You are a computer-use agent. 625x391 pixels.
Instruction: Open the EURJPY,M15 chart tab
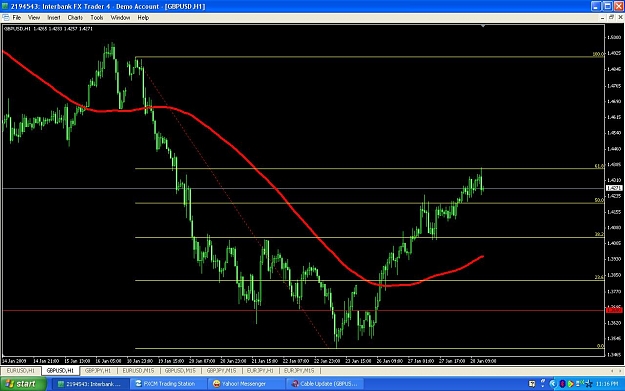(x=299, y=371)
